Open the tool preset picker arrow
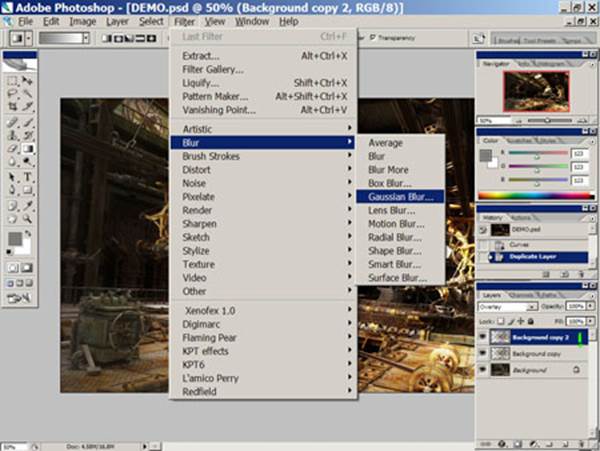600x451 pixels. pyautogui.click(x=29, y=38)
